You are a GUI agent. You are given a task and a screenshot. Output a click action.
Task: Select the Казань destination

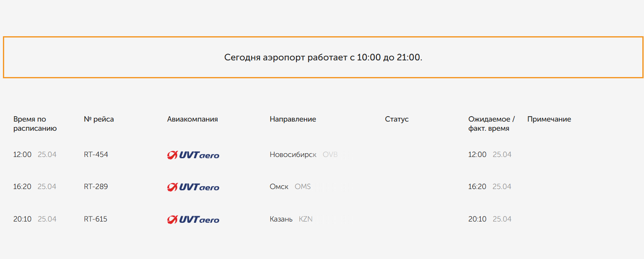pyautogui.click(x=281, y=219)
